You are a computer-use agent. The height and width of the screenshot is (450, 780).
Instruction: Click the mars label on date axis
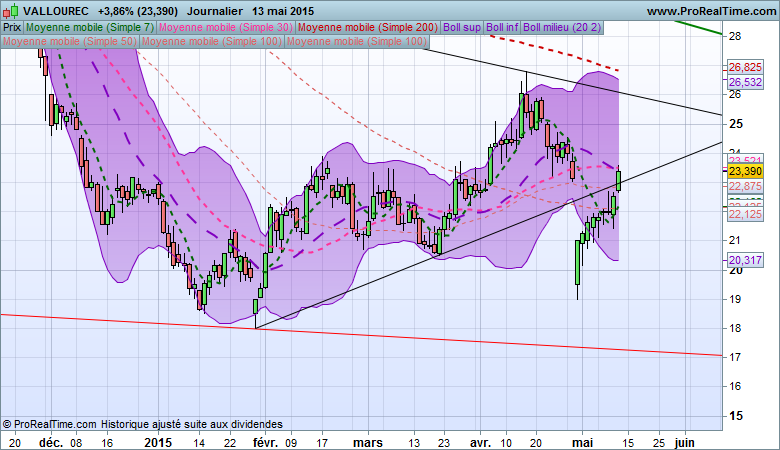[368, 443]
